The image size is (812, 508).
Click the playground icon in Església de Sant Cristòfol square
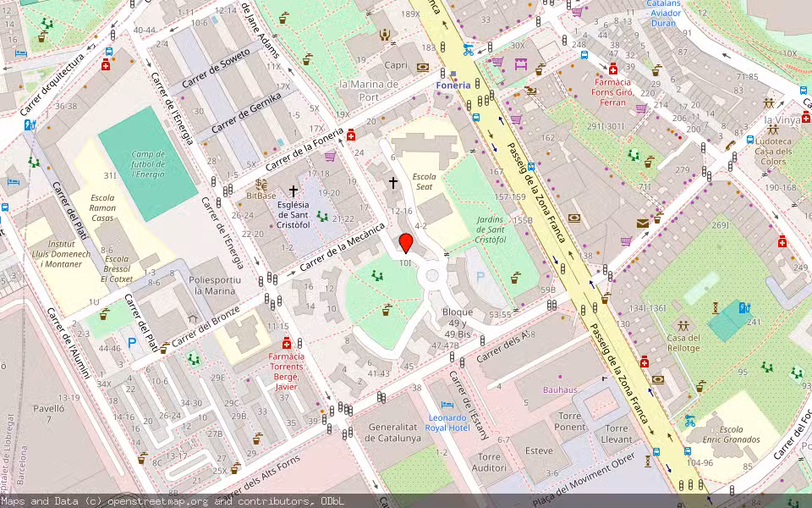[x=322, y=216]
